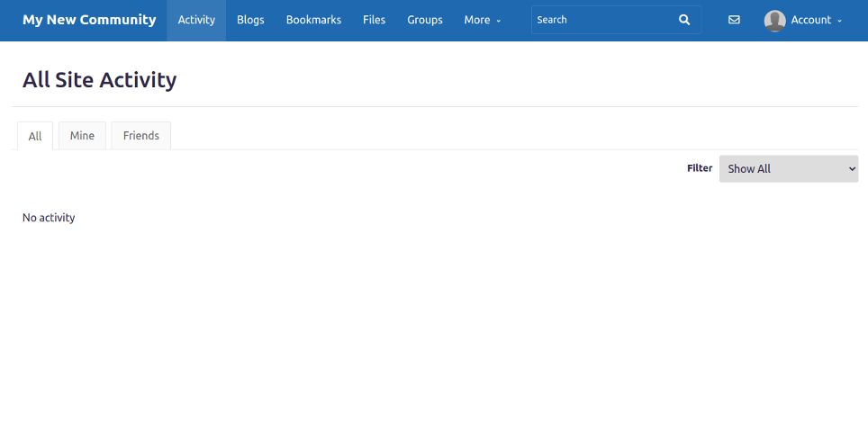Open Groups from navigation bar
Screen dimensions: 868x432
(x=425, y=20)
